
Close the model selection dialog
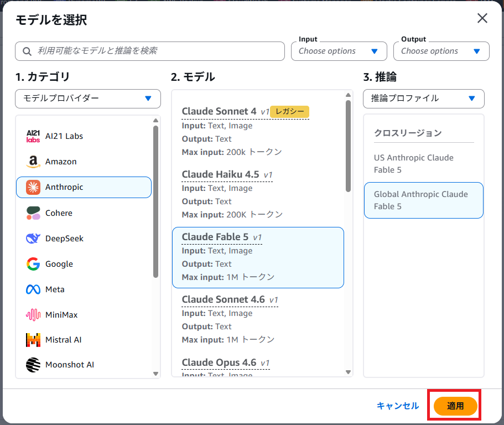click(x=482, y=18)
